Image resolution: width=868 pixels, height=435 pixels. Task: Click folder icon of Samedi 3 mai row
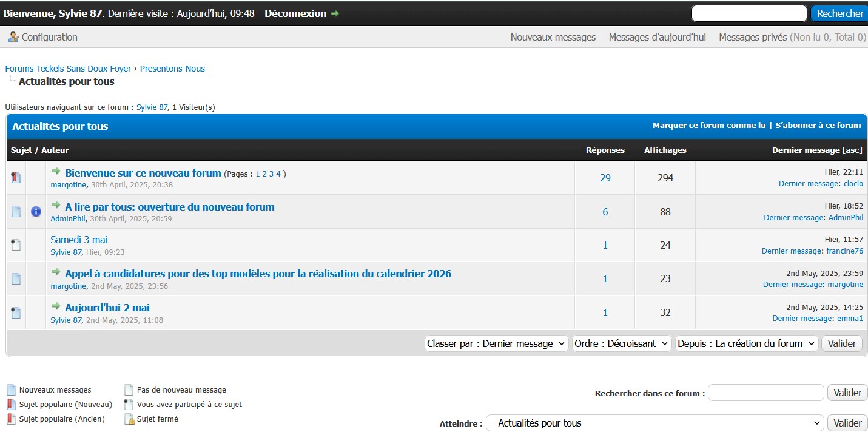16,245
